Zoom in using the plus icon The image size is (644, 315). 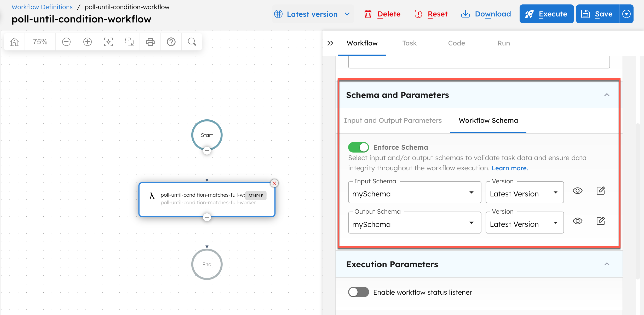click(x=87, y=42)
